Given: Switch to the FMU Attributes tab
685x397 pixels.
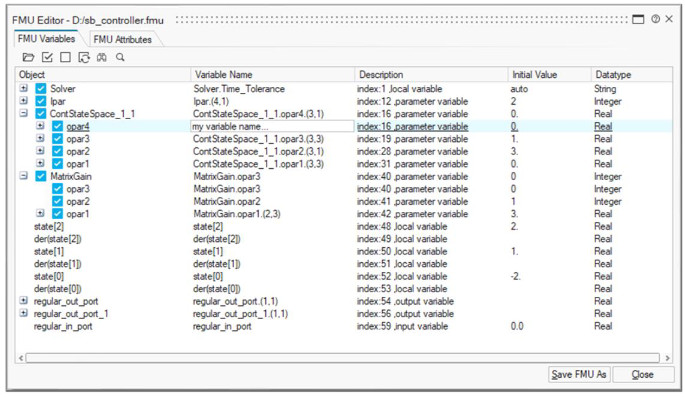Looking at the screenshot, I should pos(122,39).
